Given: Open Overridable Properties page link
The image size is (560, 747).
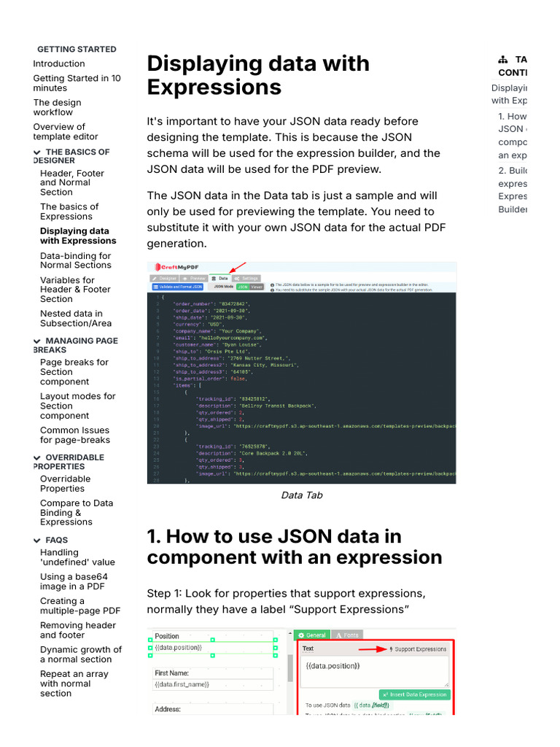Looking at the screenshot, I should pos(65,484).
